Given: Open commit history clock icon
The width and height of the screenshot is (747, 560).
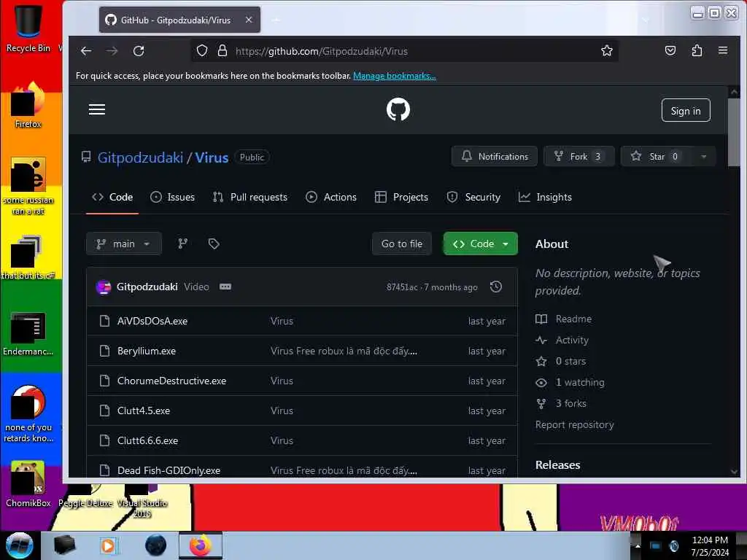Looking at the screenshot, I should click(496, 287).
